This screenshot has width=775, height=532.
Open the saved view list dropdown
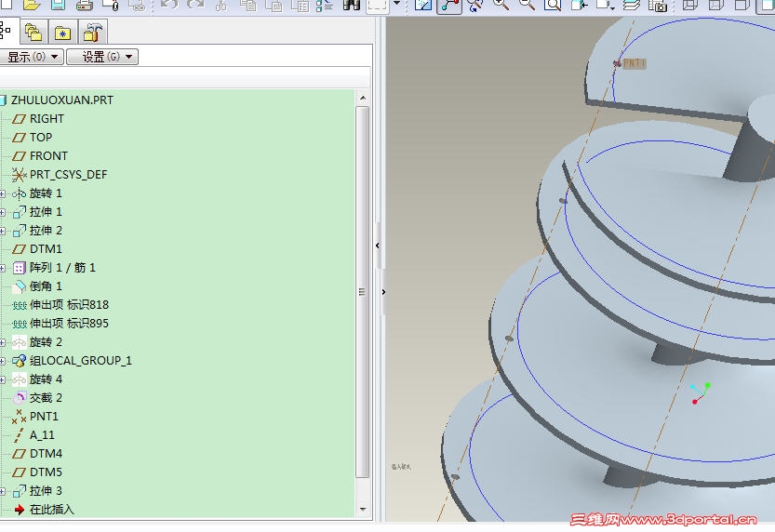click(613, 7)
